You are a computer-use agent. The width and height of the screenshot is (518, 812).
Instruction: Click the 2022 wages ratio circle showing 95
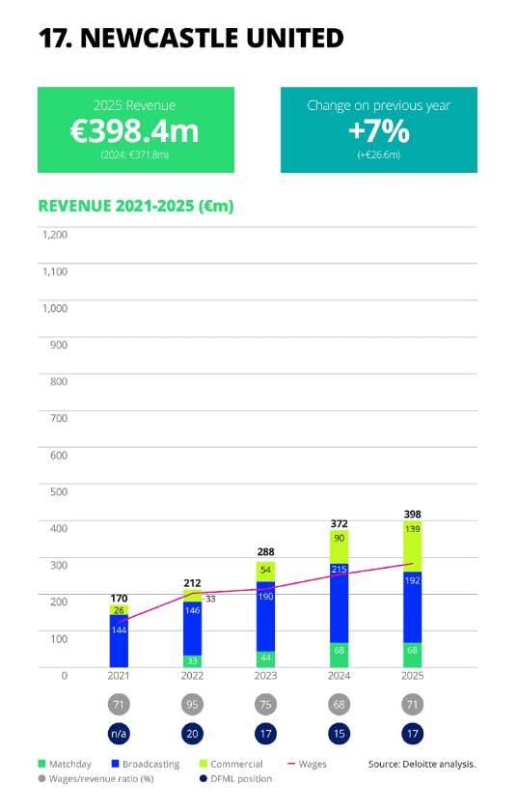[192, 704]
